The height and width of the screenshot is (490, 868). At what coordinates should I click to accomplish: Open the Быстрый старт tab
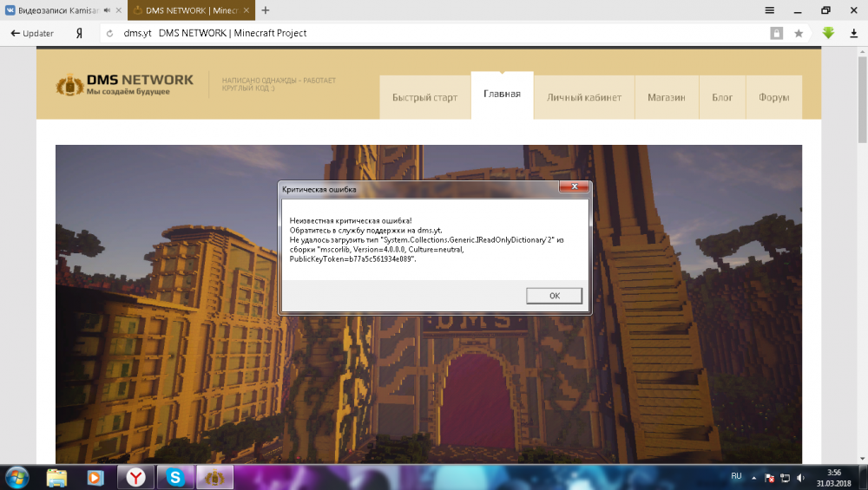[424, 97]
